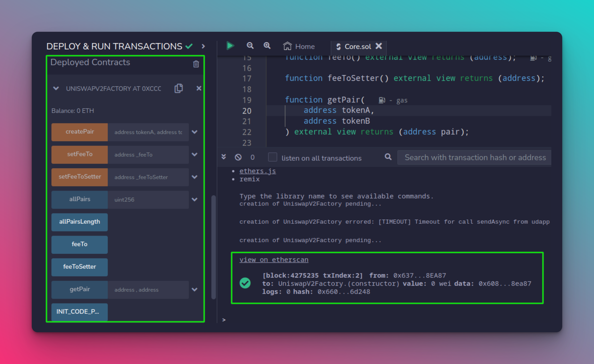
Task: Toggle listen on all transactions checkbox
Action: (x=272, y=157)
